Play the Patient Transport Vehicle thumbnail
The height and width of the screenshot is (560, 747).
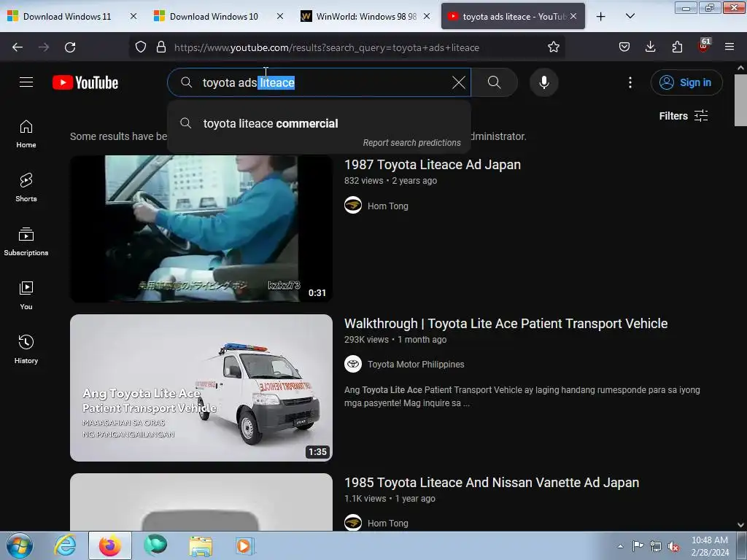pyautogui.click(x=201, y=388)
